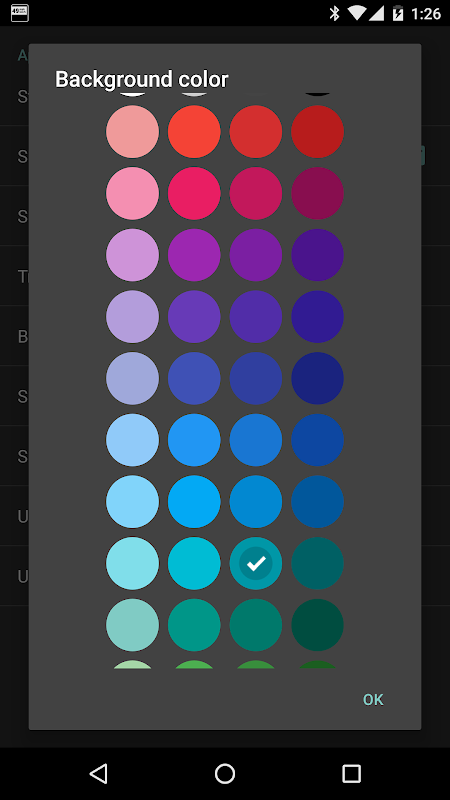
Task: Choose the pale blue swatch
Action: click(x=133, y=440)
